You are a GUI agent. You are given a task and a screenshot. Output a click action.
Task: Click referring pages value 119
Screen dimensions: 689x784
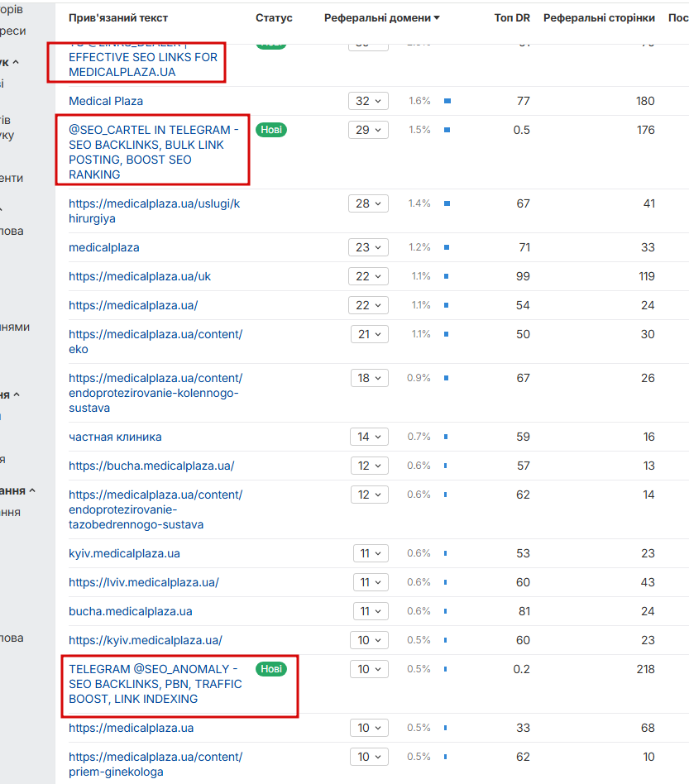(647, 276)
